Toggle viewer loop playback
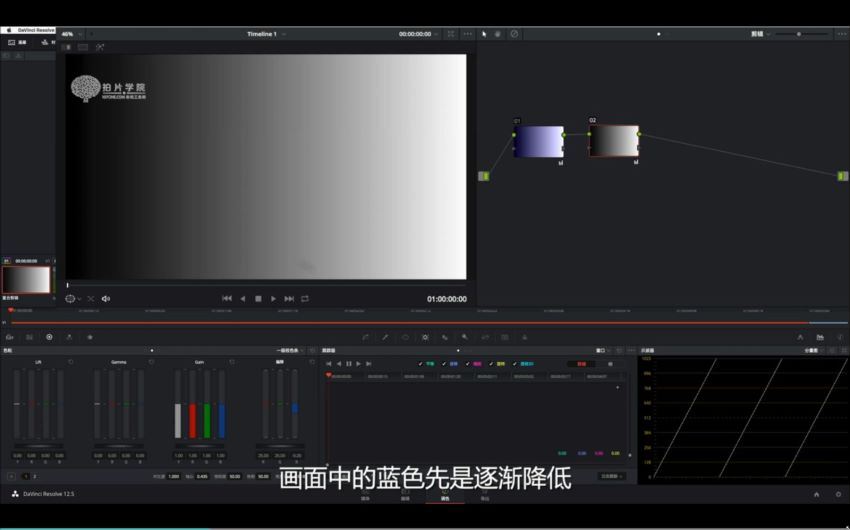Screen dimensions: 850x530 [x=305, y=299]
